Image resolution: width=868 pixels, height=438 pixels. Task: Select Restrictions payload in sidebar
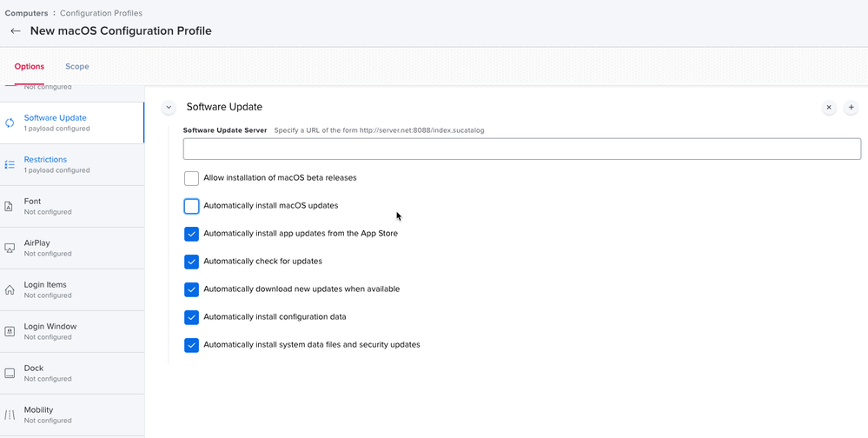(72, 164)
